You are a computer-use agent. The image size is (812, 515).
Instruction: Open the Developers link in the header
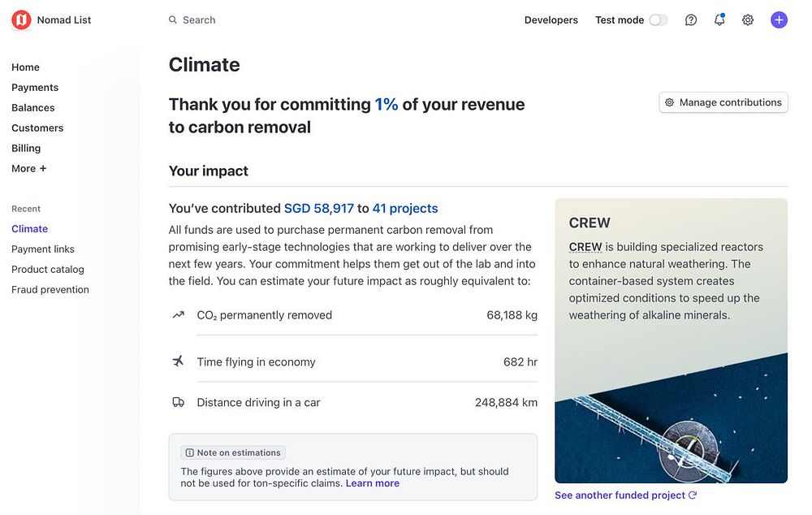551,20
